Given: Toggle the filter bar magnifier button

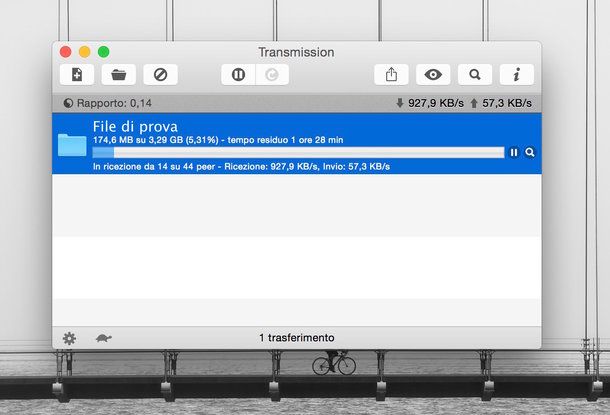Looking at the screenshot, I should pos(475,74).
